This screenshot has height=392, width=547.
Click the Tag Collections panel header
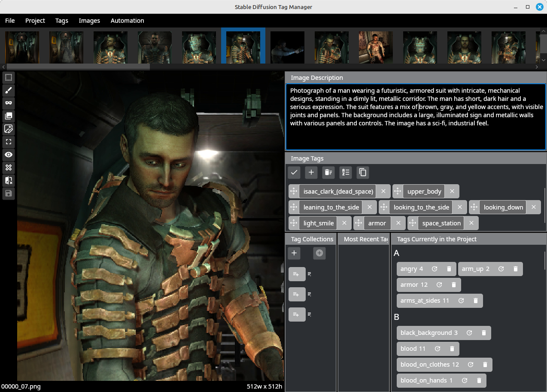312,239
